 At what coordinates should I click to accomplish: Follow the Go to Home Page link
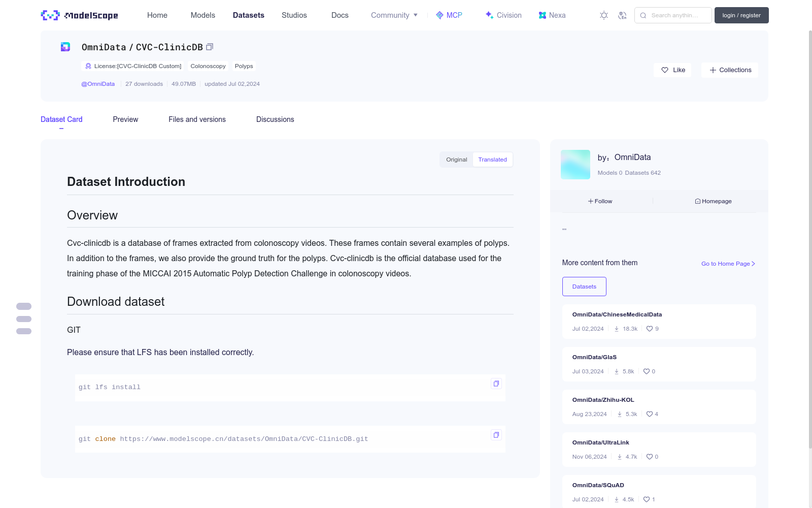pyautogui.click(x=728, y=264)
